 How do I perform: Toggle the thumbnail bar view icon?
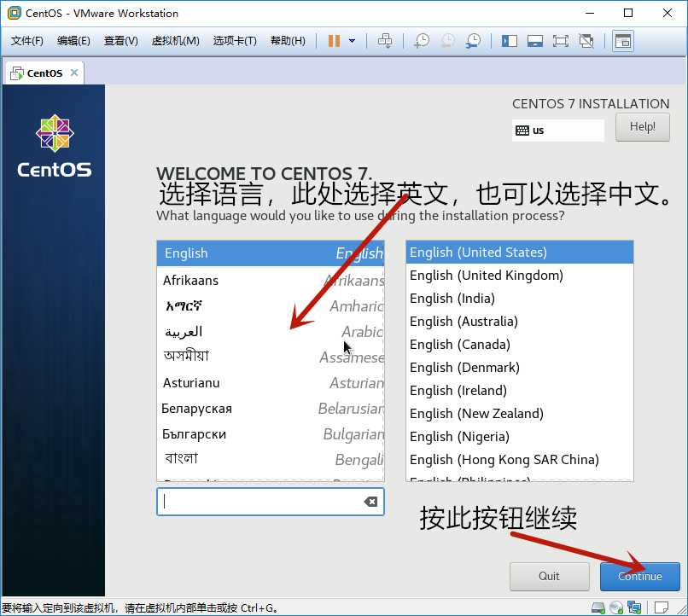[x=535, y=41]
